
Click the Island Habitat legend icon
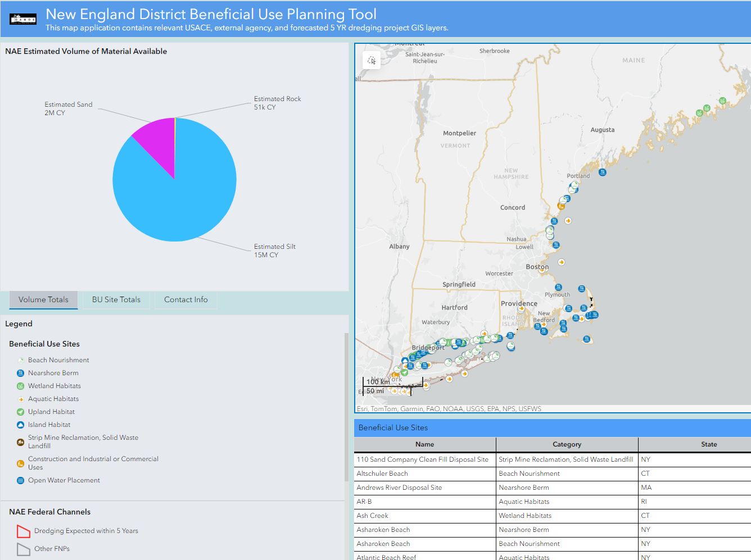[x=21, y=425]
